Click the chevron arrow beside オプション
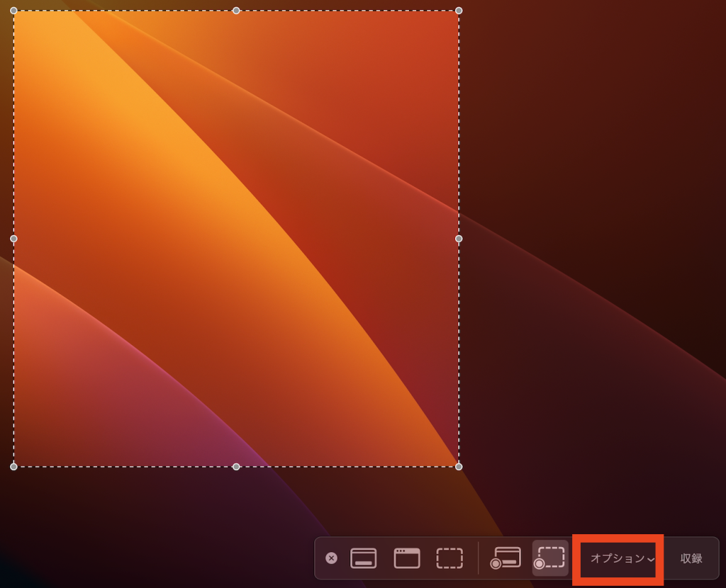The height and width of the screenshot is (588, 726). (x=650, y=560)
